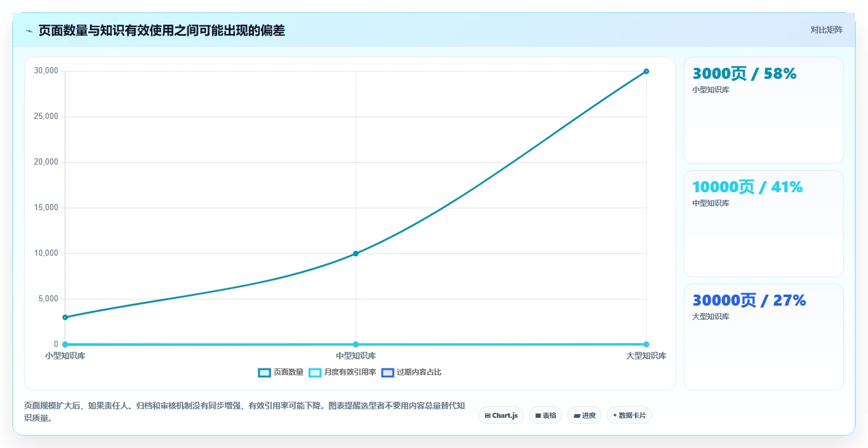Image resolution: width=868 pixels, height=448 pixels.
Task: Select the 10000页 / 41% card
Action: coord(764,224)
